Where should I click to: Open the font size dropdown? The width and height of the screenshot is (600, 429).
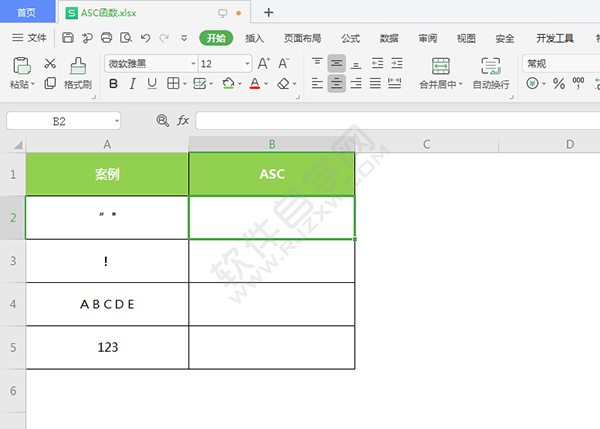[248, 64]
